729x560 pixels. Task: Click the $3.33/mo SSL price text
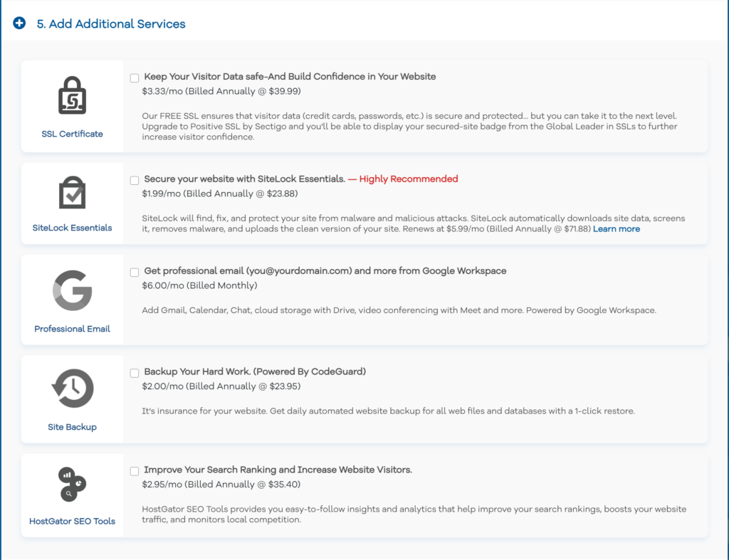click(221, 91)
